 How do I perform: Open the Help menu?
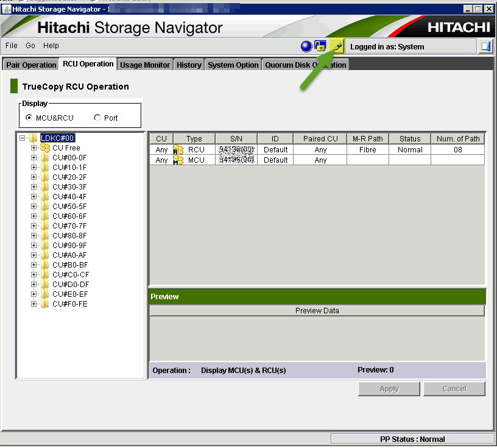pos(51,46)
